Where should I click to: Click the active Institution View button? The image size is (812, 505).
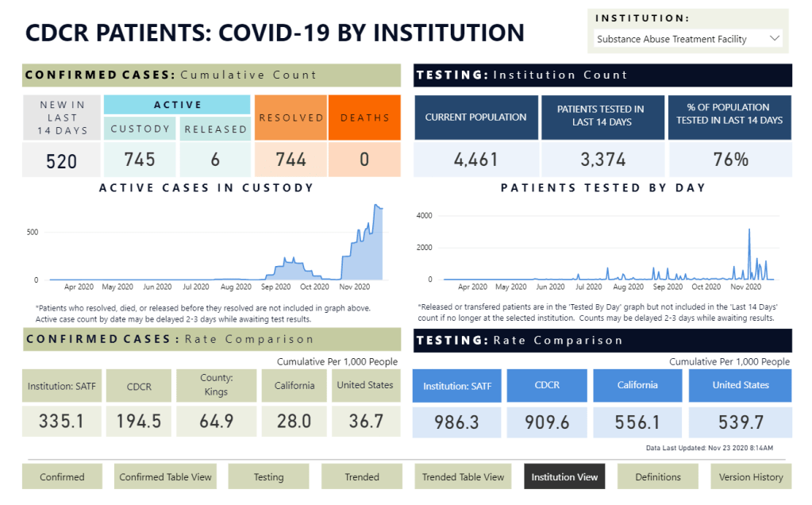(x=564, y=476)
